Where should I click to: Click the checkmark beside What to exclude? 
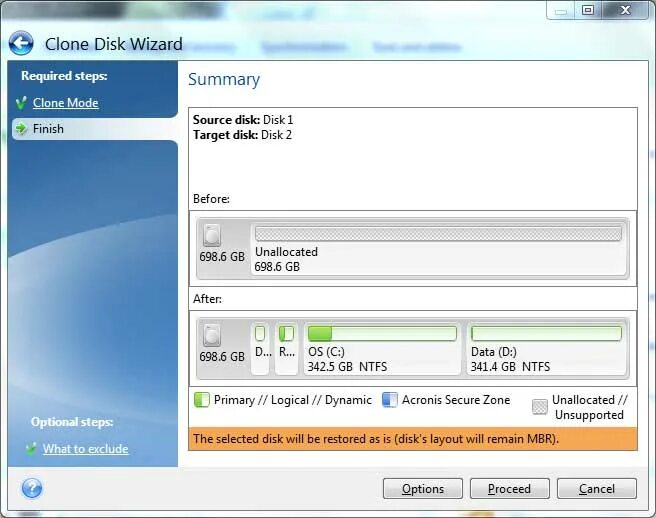point(31,449)
